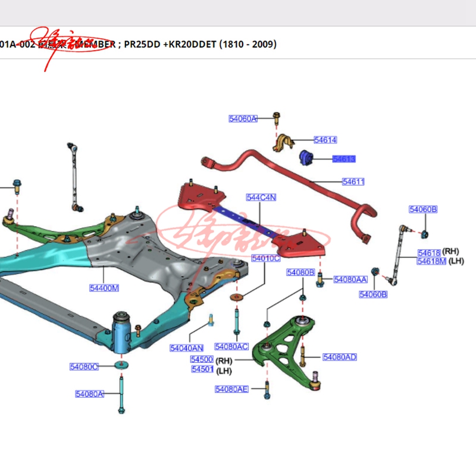The width and height of the screenshot is (476, 476).
Task: Open part number 54611 stabilizer bar label
Action: click(353, 182)
